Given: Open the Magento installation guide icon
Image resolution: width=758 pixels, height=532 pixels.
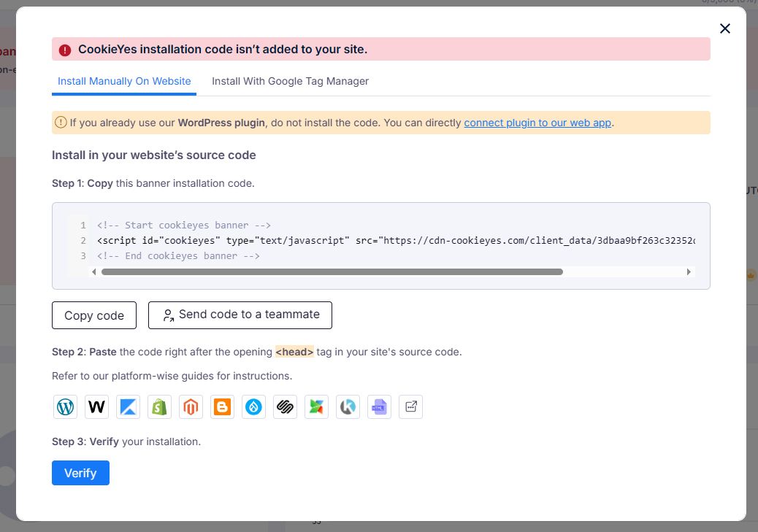Looking at the screenshot, I should pyautogui.click(x=191, y=407).
